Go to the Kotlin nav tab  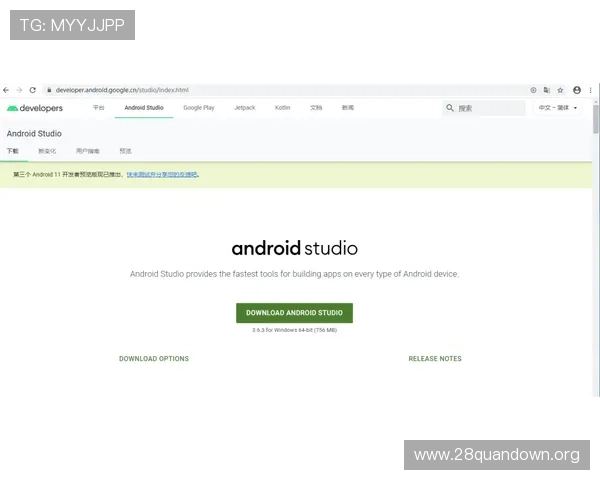(282, 108)
